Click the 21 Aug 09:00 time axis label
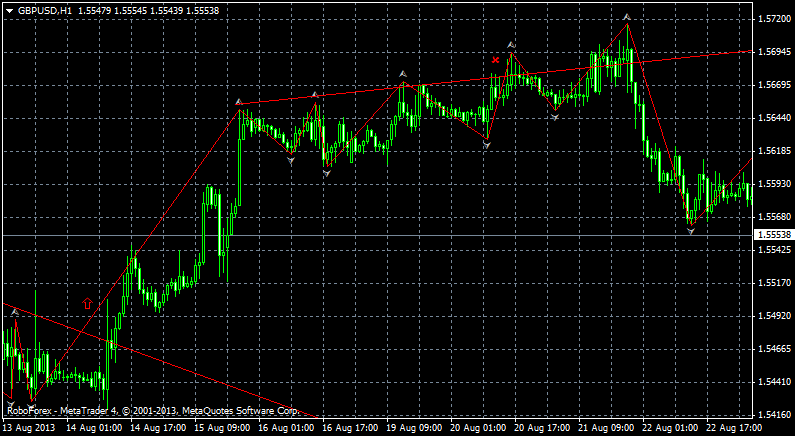 pos(607,428)
